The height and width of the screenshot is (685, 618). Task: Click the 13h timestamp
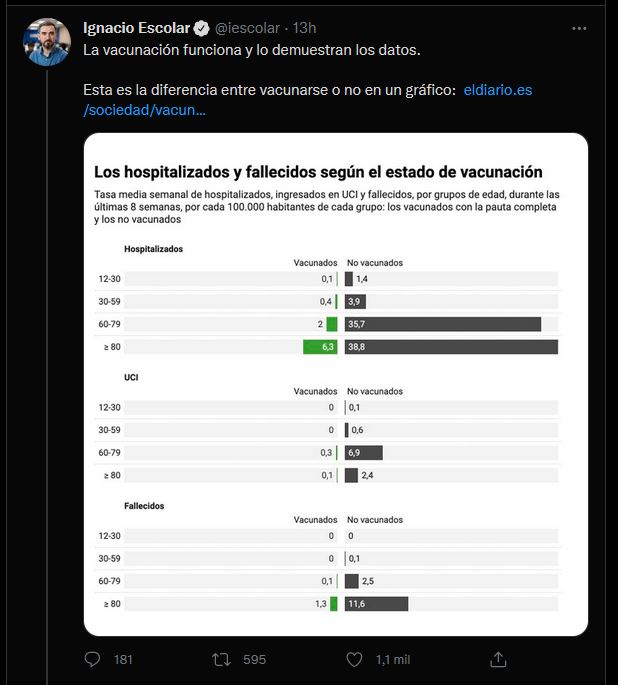coord(304,28)
